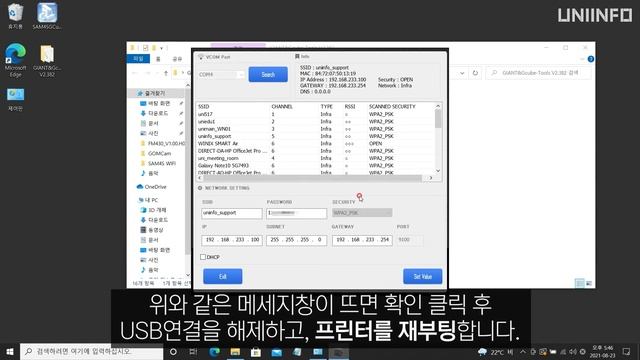Select the uniman_WN01 network row
Screen dimensions: 640x360
(x=316, y=129)
